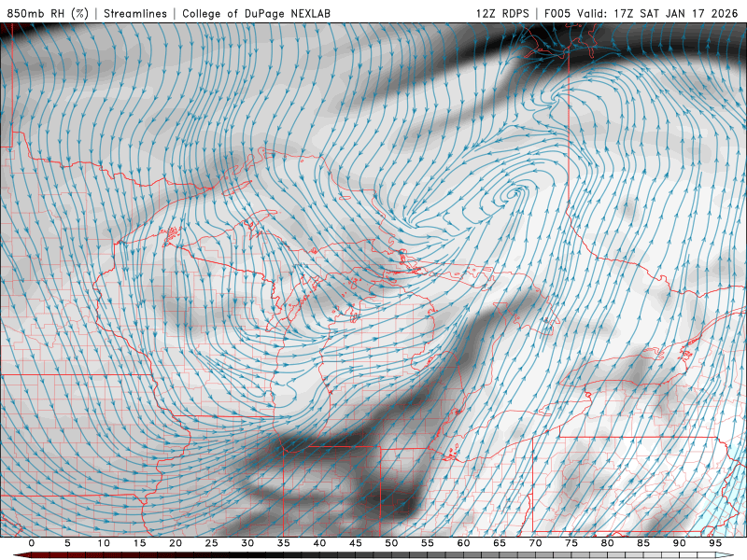Click the '850mb RH (%)' title text
747x560 pixels.
coord(48,13)
